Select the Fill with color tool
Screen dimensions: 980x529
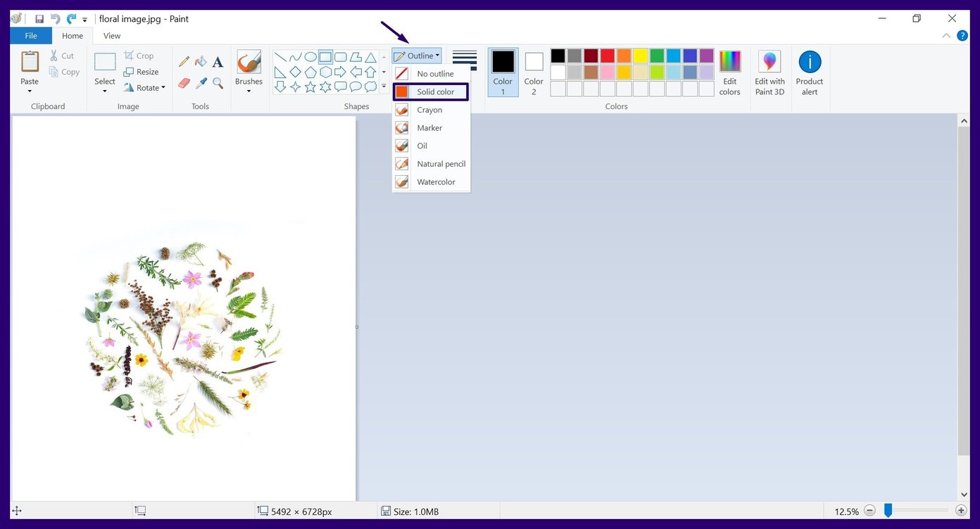pos(201,62)
